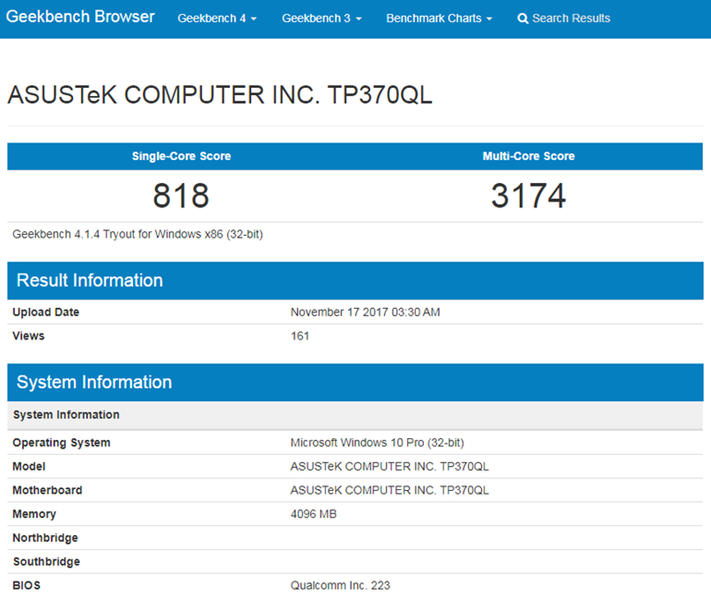The image size is (711, 600).
Task: Expand the Geekbench 3 dropdown menu
Action: pos(321,18)
